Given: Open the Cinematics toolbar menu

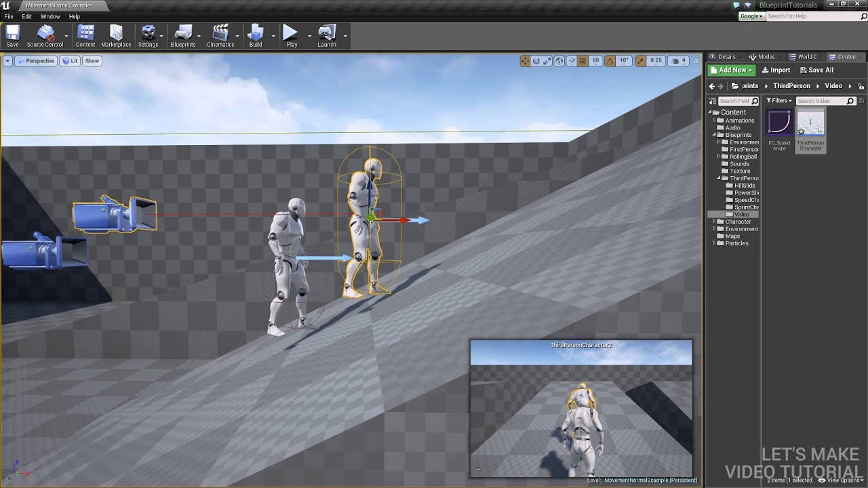Looking at the screenshot, I should tap(220, 35).
